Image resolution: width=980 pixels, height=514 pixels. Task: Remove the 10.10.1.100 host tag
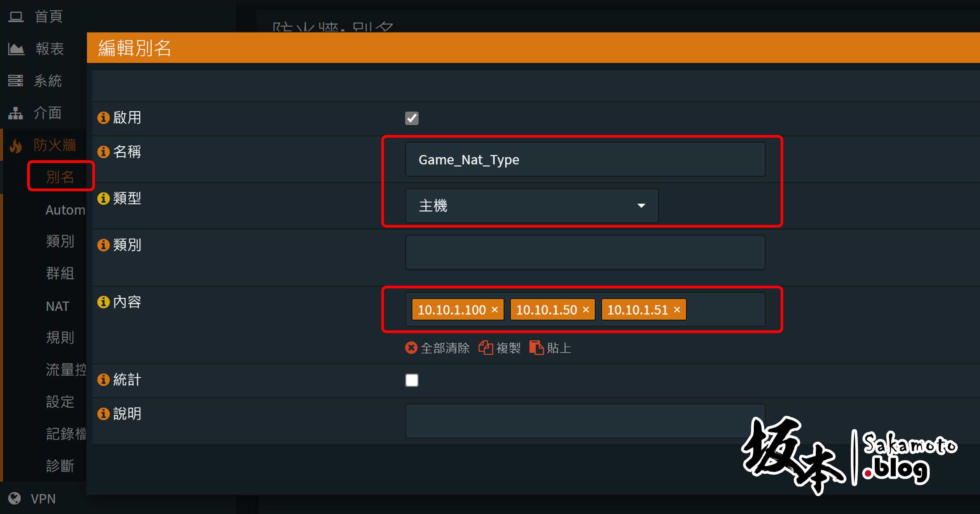pos(495,309)
